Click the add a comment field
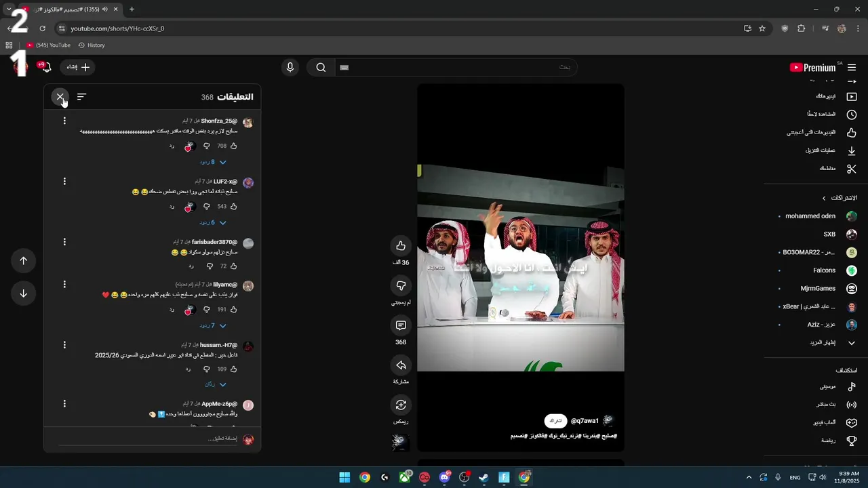Screen dimensions: 868x488 149,439
